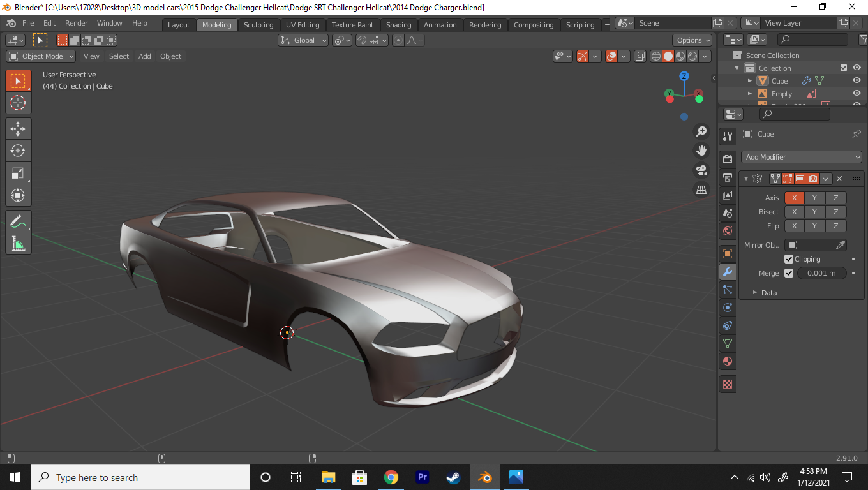The image size is (868, 490).
Task: Activate the Rotate tool
Action: 18,151
